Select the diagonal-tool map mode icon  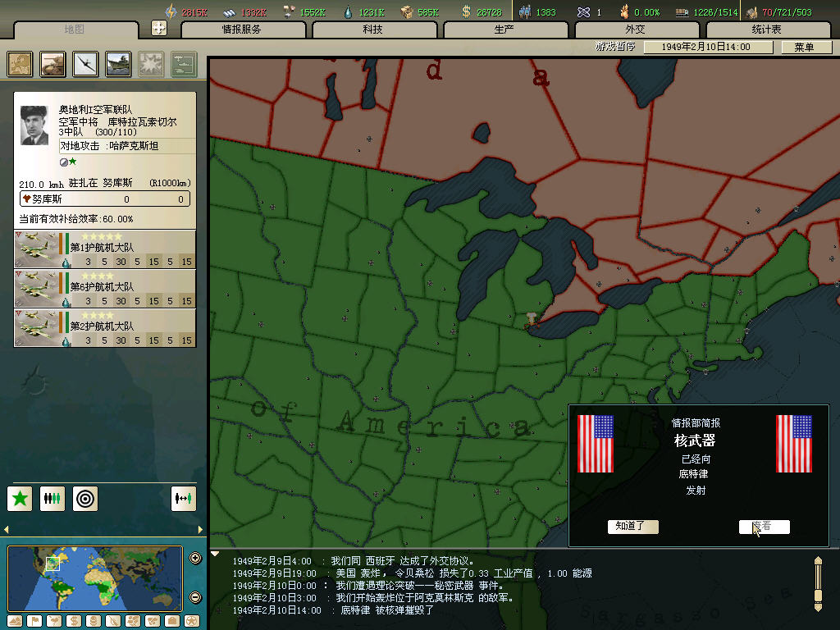pyautogui.click(x=113, y=622)
